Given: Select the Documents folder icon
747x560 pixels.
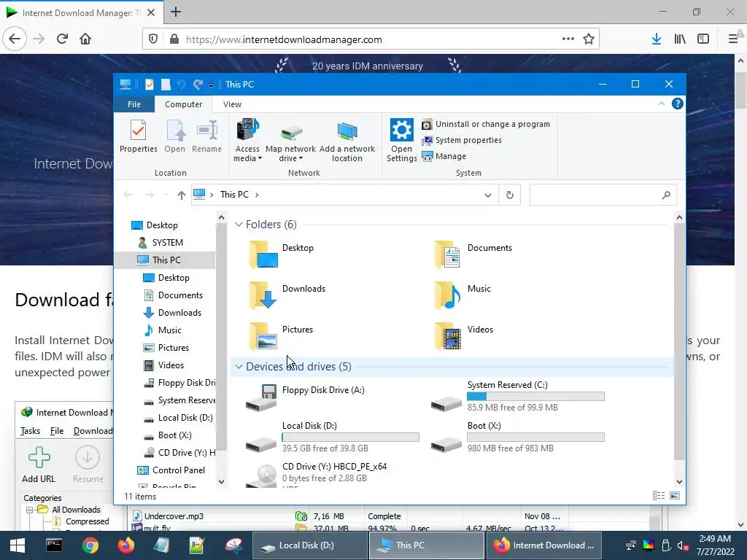Looking at the screenshot, I should [447, 254].
